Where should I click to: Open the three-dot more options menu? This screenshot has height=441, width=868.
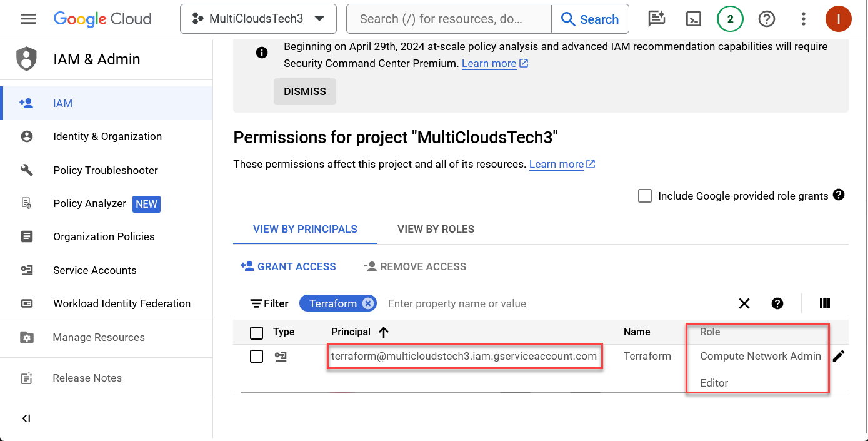pos(803,19)
